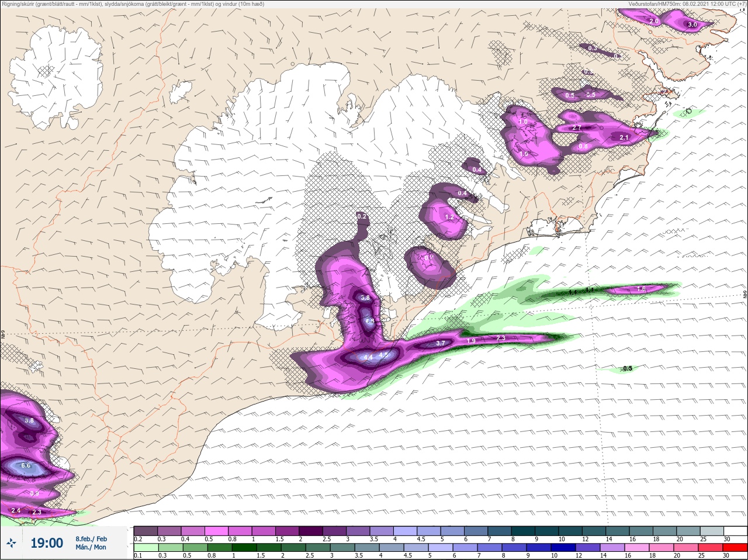Click the compass star icon beside 19:00
Viewport: 748px width, 560px height.
[11, 543]
